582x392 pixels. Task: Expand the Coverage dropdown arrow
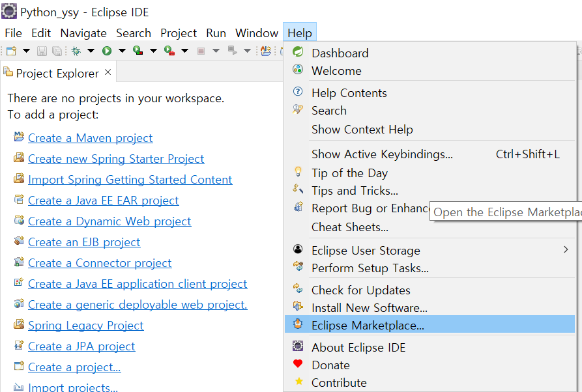153,51
